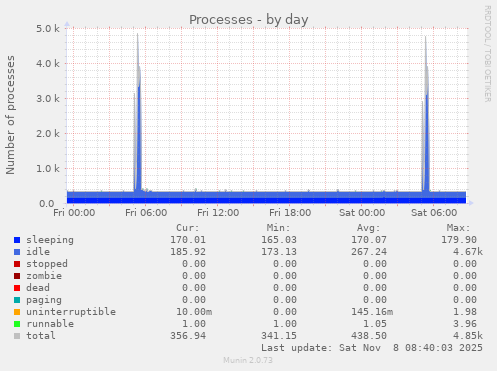Click the 'Sat 06:00' x-axis label

tap(434, 213)
